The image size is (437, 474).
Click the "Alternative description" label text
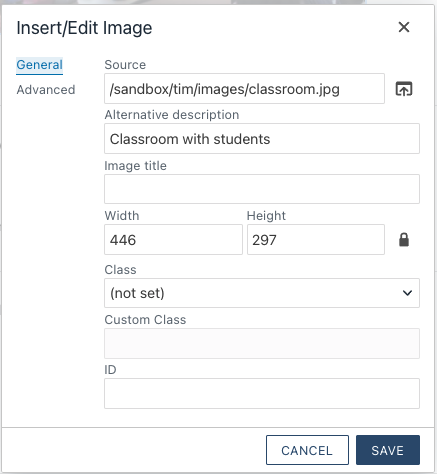tap(172, 115)
